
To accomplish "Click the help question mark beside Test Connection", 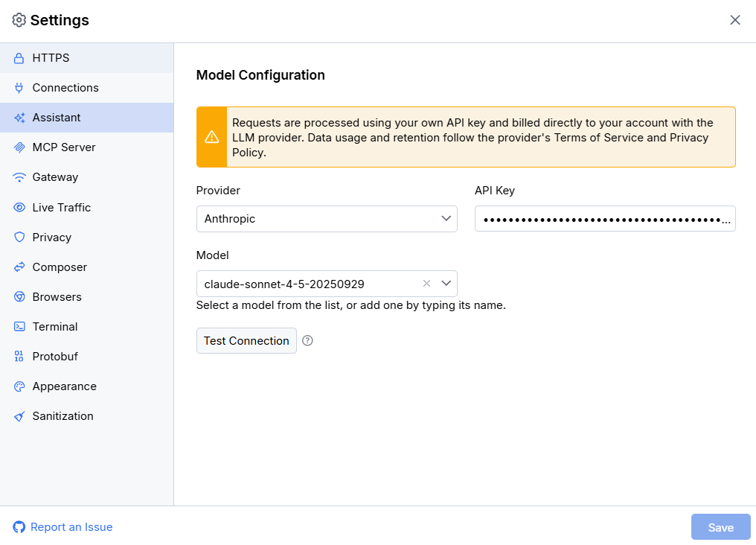I will click(x=307, y=340).
